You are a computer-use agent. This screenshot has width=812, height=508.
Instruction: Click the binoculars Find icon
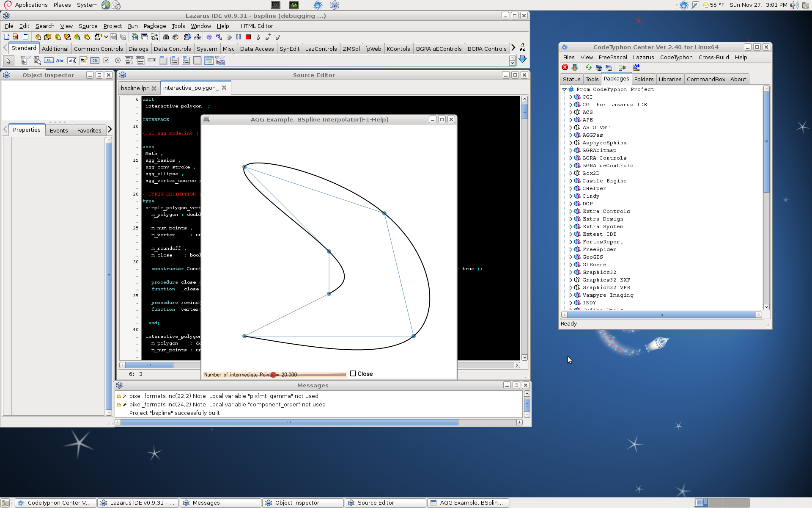click(166, 37)
